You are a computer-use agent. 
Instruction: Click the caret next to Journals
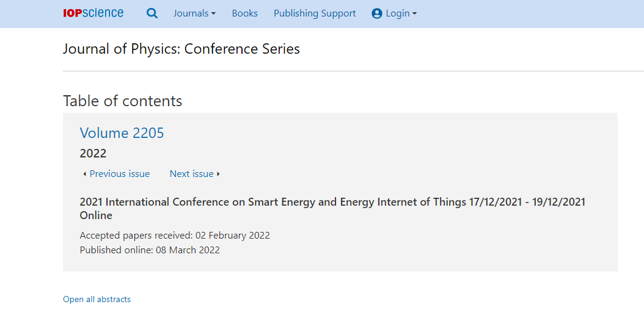click(213, 14)
